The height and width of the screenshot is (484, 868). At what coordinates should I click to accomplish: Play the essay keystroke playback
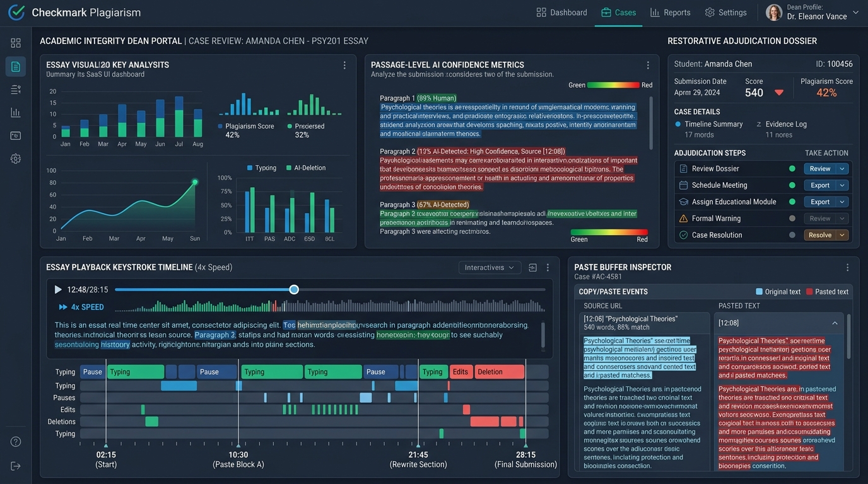coord(58,290)
